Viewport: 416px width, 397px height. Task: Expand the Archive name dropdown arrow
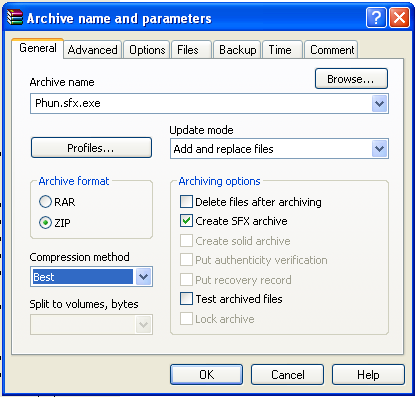coord(379,103)
